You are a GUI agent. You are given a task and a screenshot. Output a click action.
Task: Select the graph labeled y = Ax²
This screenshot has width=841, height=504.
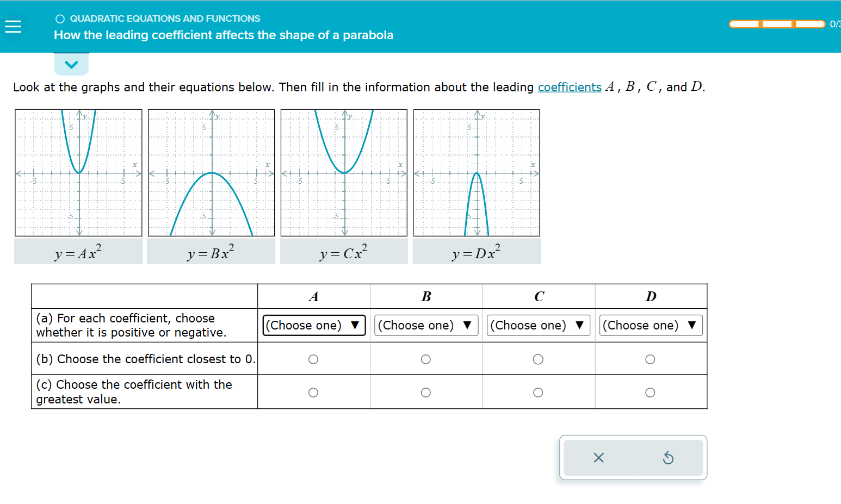click(x=78, y=172)
